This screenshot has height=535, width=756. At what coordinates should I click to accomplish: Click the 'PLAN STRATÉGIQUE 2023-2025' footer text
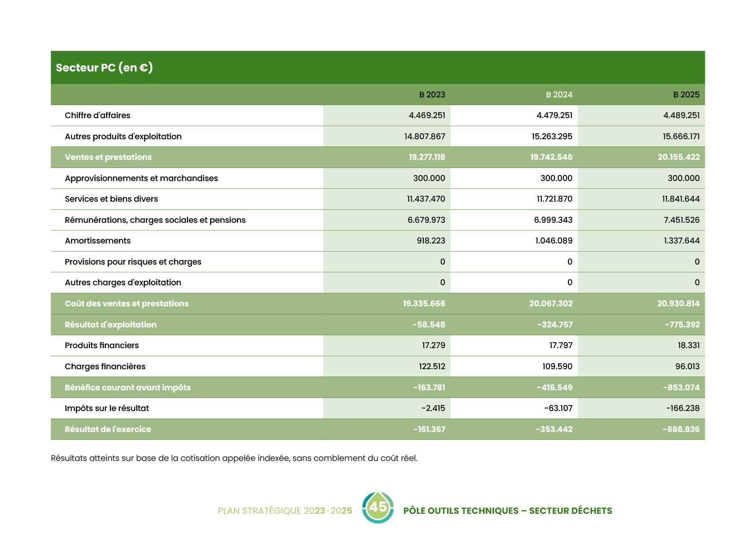click(x=285, y=511)
